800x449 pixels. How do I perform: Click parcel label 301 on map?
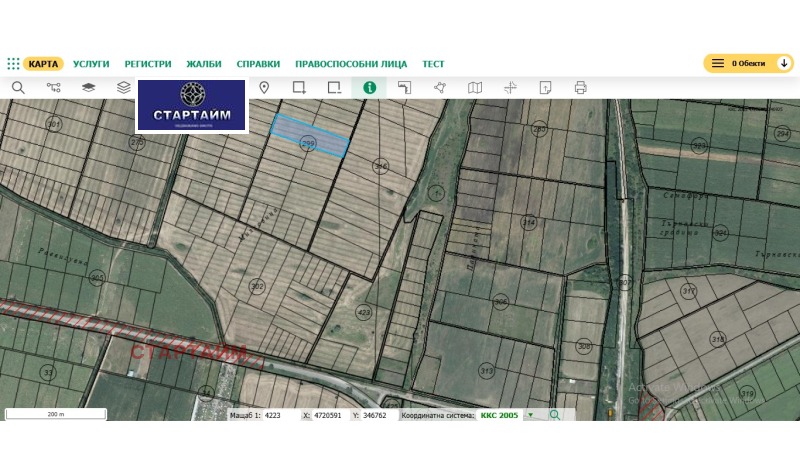[x=54, y=124]
